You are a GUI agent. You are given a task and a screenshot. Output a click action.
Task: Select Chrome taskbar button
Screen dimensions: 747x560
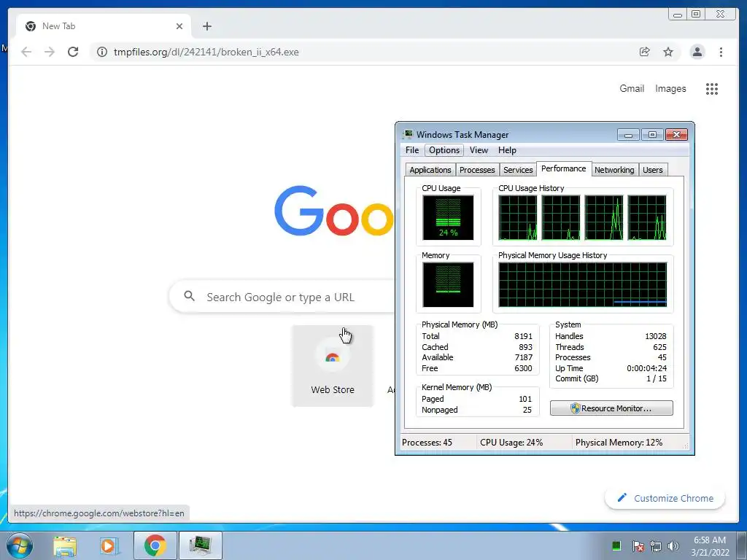coord(155,545)
